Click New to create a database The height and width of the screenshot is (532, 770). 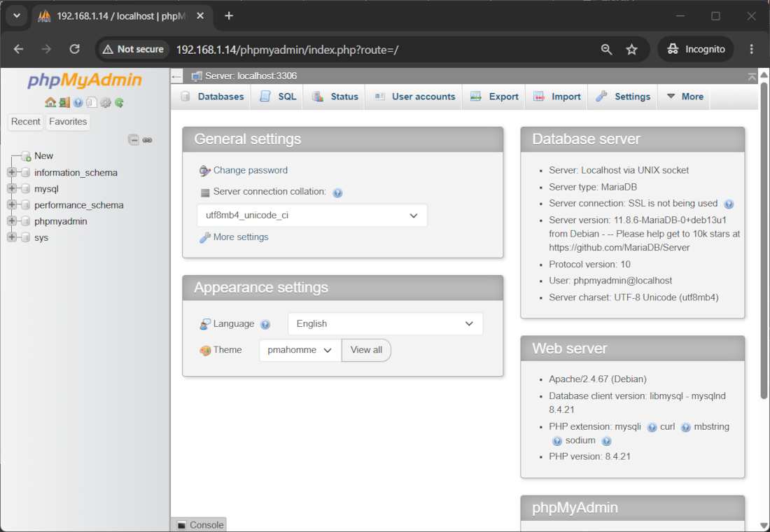click(43, 155)
